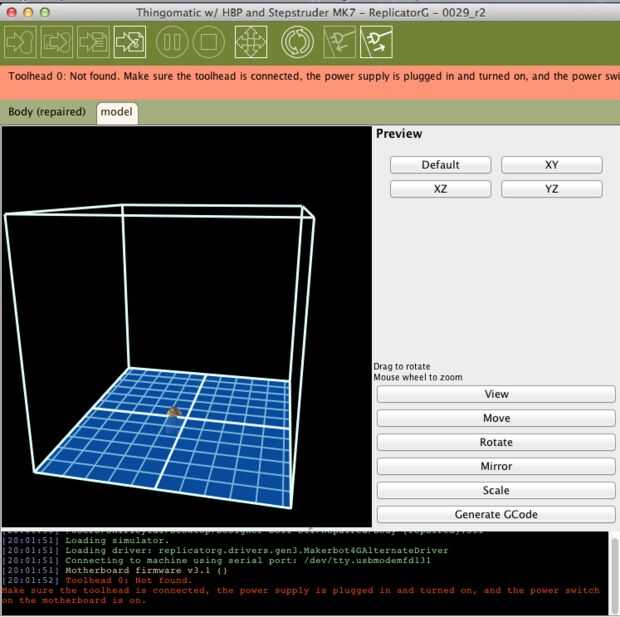
Task: Open the Scale tool panel
Action: point(496,490)
